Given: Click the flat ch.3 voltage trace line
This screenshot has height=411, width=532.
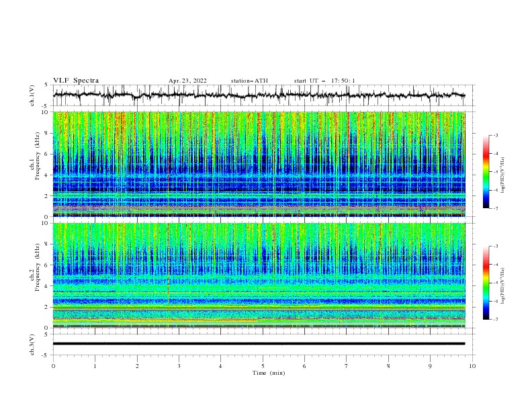Looking at the screenshot, I should click(x=259, y=344).
